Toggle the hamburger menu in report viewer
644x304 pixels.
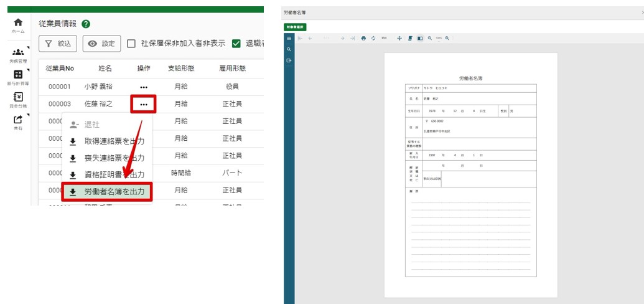pos(289,38)
